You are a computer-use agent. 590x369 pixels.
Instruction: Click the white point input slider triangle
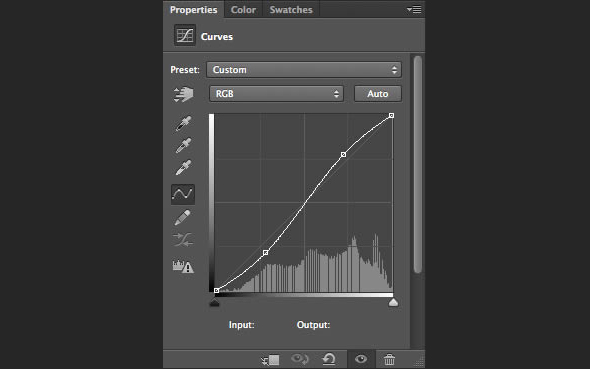pos(393,302)
